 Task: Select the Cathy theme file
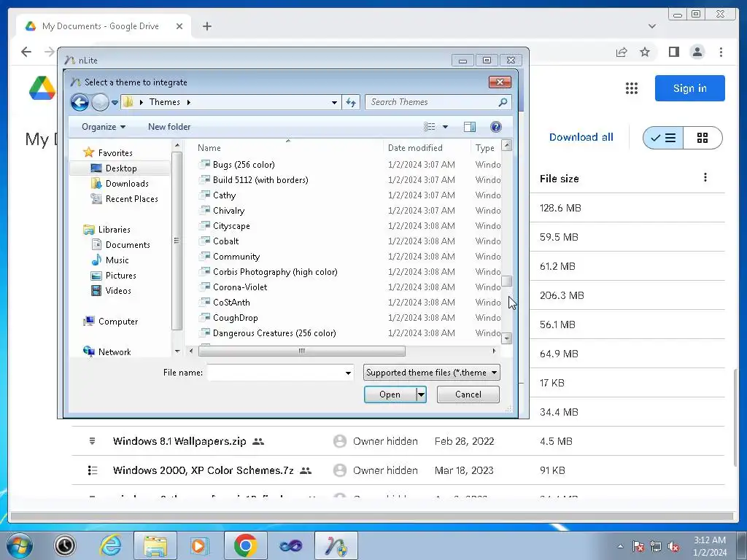[x=224, y=195]
